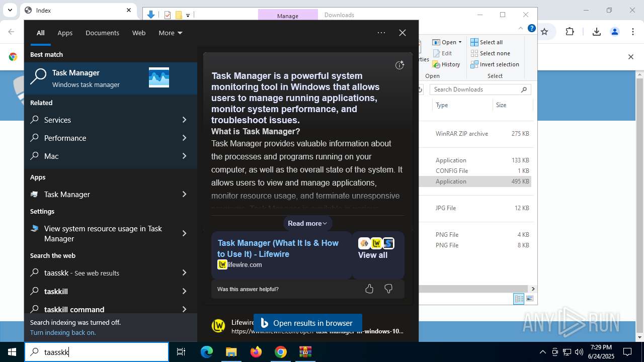Open File Explorer from taskbar
The width and height of the screenshot is (644, 362).
coord(231,352)
